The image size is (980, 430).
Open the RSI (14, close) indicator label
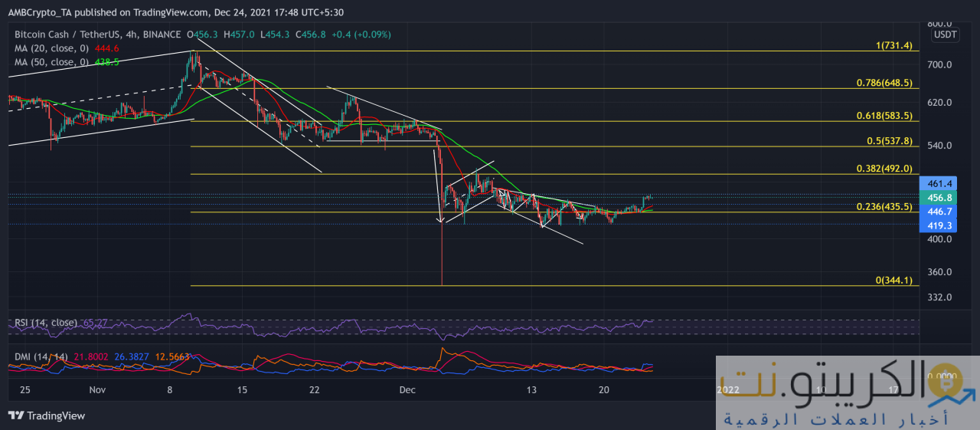tap(45, 323)
